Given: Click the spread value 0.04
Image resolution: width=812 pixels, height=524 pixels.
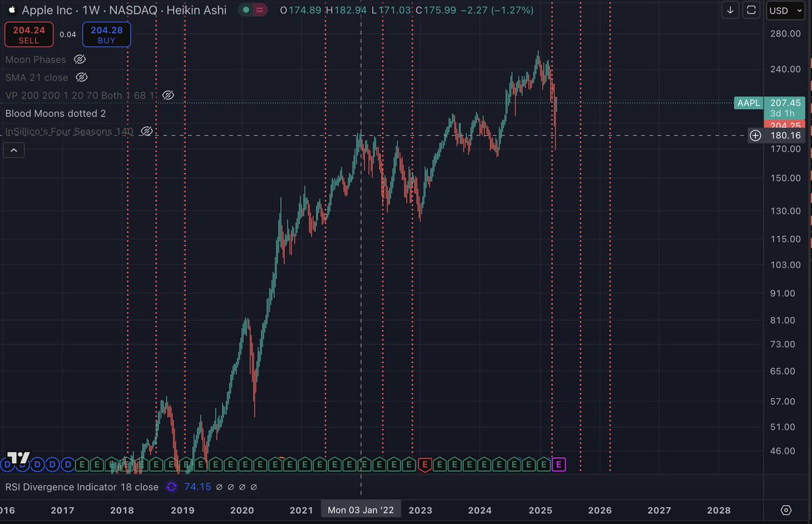Looking at the screenshot, I should coord(67,34).
